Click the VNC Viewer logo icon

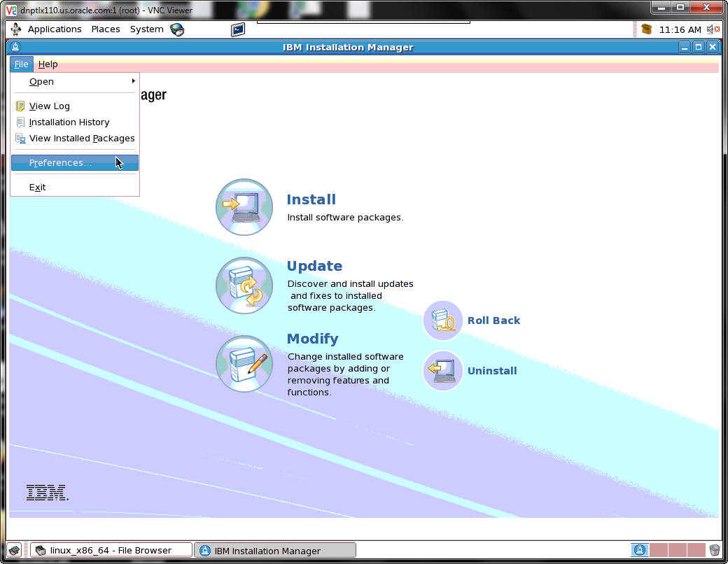(x=10, y=10)
